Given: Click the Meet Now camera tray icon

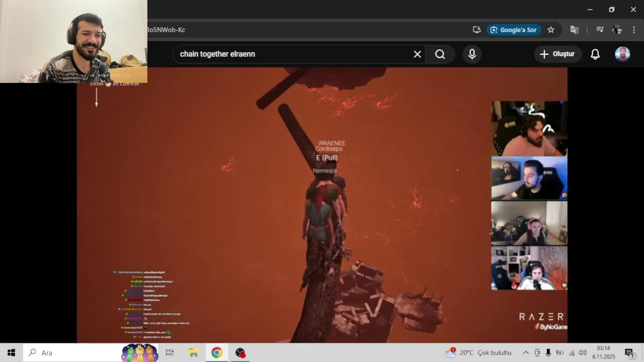Looking at the screenshot, I should pos(537,352).
